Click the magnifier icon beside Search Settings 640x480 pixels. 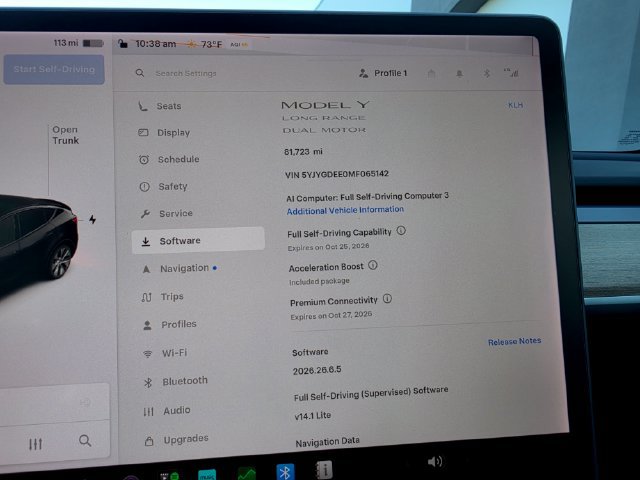pyautogui.click(x=140, y=73)
